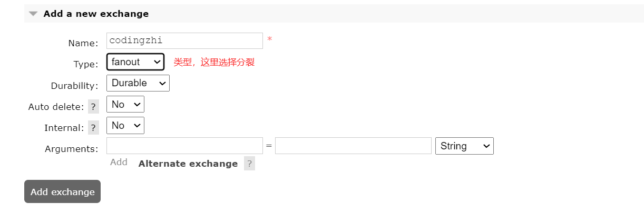Click the Add a new exchange heading

pyautogui.click(x=96, y=14)
